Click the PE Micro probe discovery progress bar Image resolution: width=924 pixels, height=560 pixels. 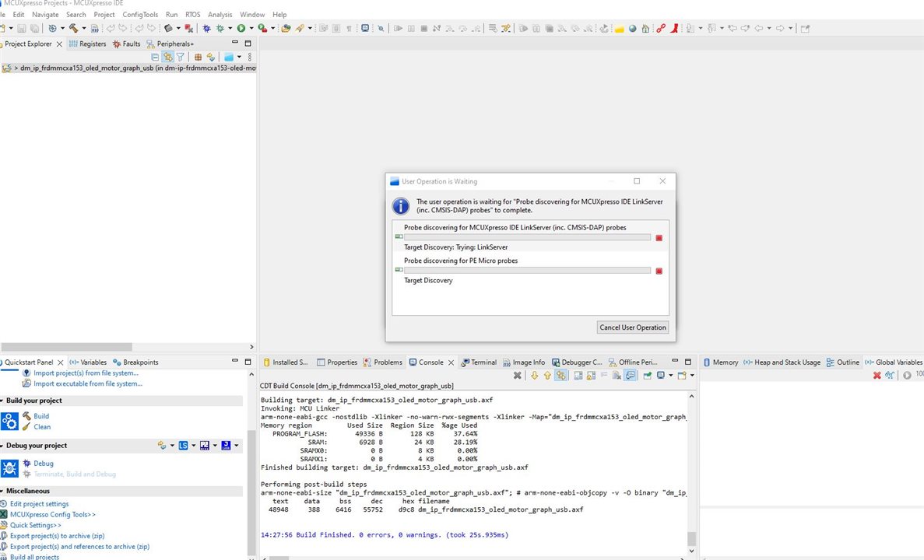coord(527,271)
